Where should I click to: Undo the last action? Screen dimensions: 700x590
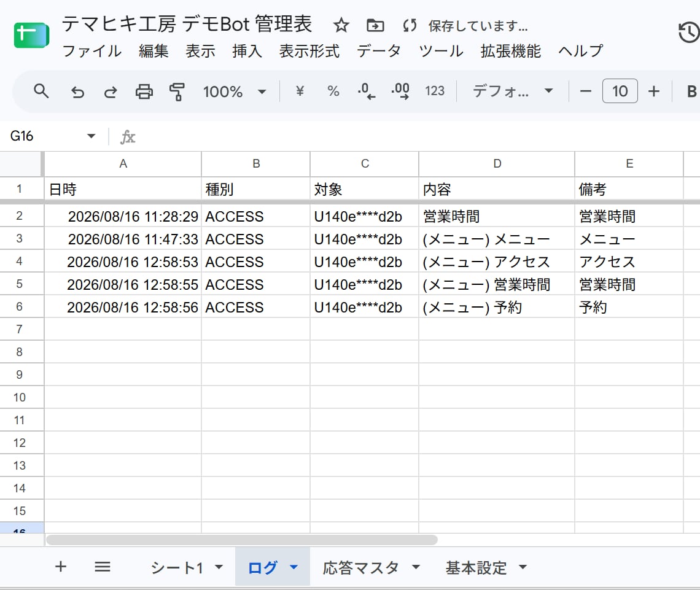pos(78,91)
